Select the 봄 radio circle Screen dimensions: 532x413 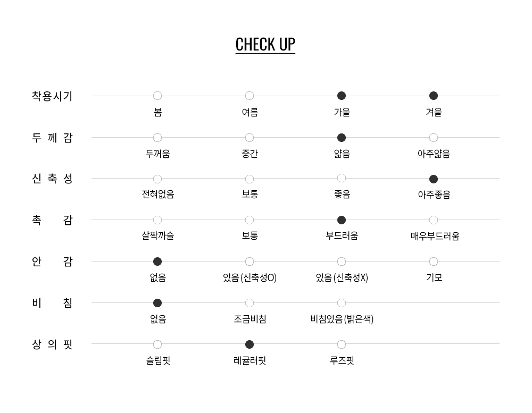pyautogui.click(x=157, y=96)
